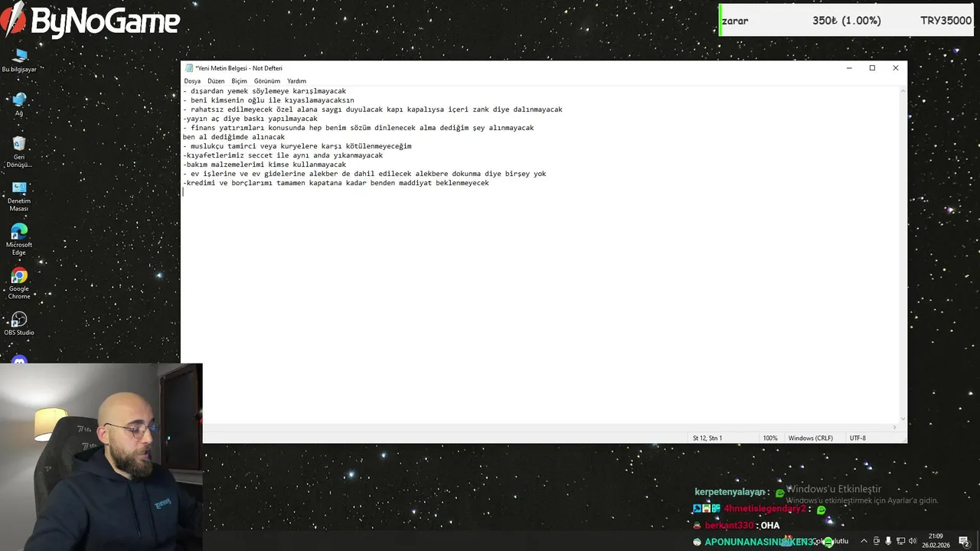The image size is (980, 551).
Task: Click line 'dışardan yemek söylemeye karışılmayacak'
Action: point(265,91)
